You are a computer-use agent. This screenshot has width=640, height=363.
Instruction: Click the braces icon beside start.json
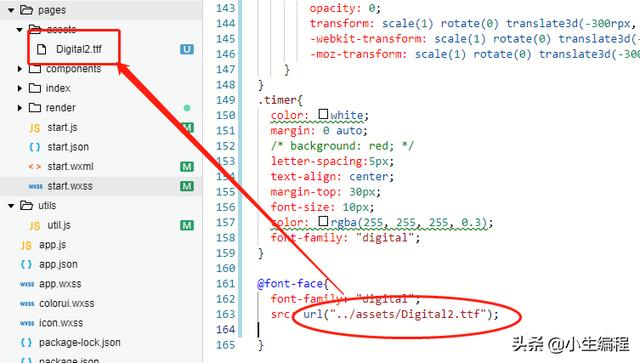[x=35, y=147]
